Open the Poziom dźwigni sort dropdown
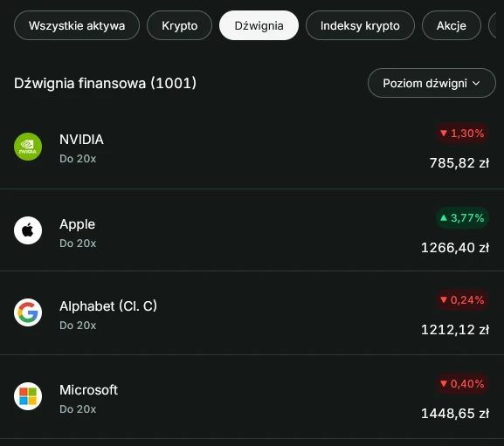 click(432, 83)
